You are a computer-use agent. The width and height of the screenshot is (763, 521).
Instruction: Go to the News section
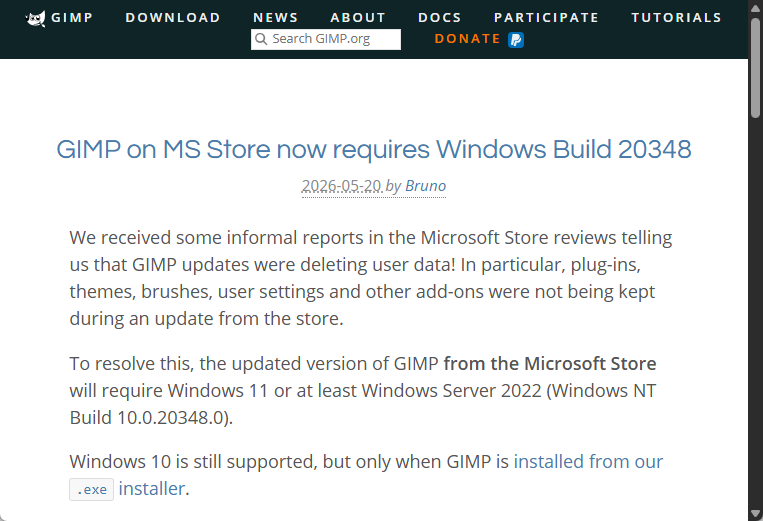(x=275, y=18)
